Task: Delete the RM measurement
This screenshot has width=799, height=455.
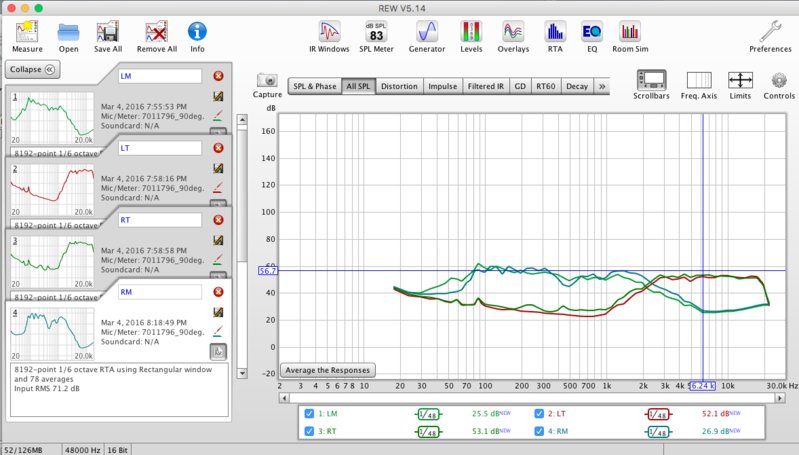Action: (218, 292)
